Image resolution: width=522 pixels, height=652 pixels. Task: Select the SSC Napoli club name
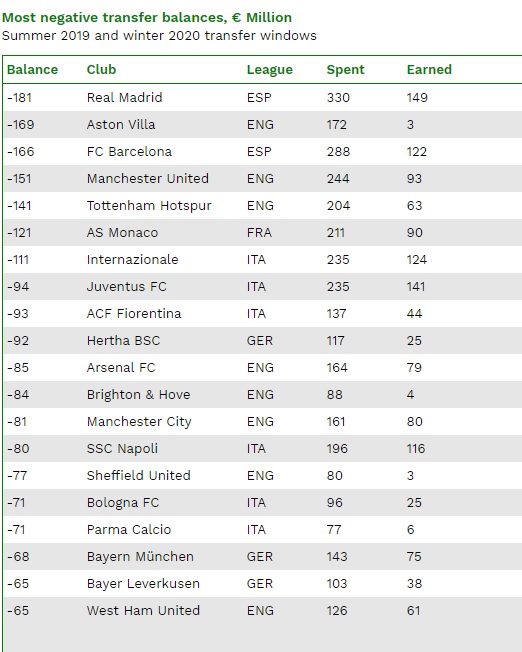[x=122, y=449]
